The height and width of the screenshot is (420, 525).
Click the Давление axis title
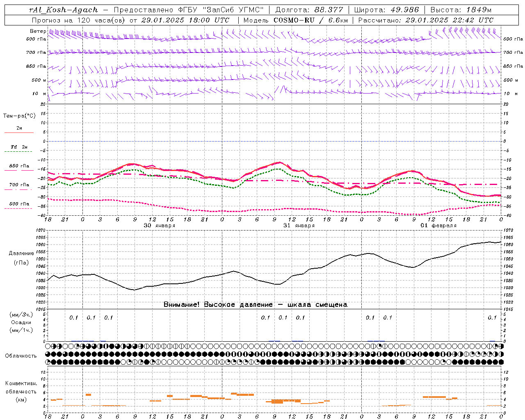[21, 253]
